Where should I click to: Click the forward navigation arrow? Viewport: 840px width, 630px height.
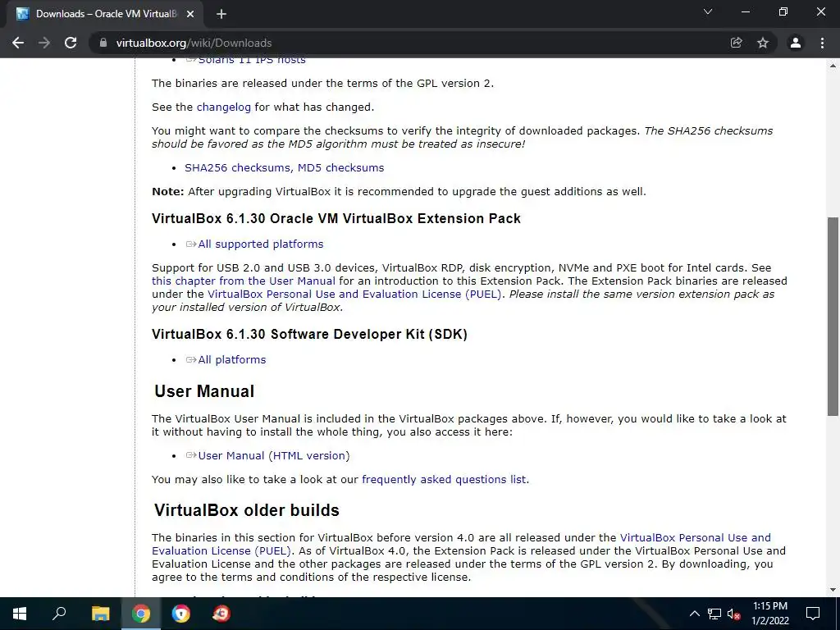coord(44,43)
